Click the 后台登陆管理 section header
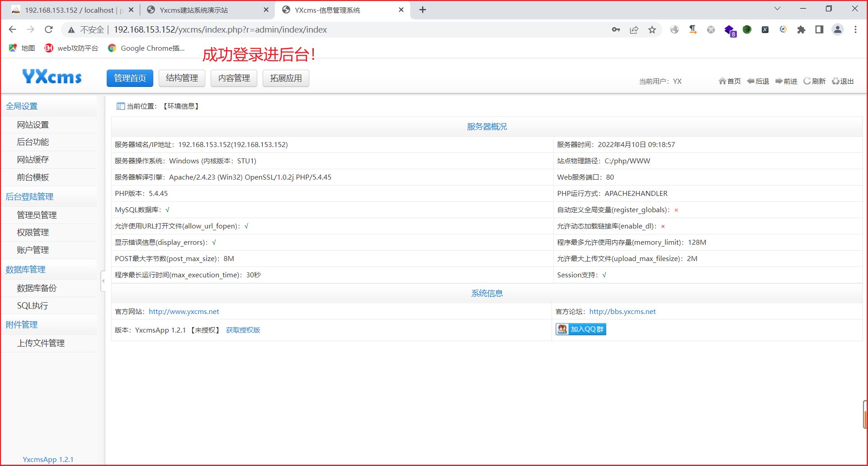Screen dimensions: 868x466 [29, 197]
